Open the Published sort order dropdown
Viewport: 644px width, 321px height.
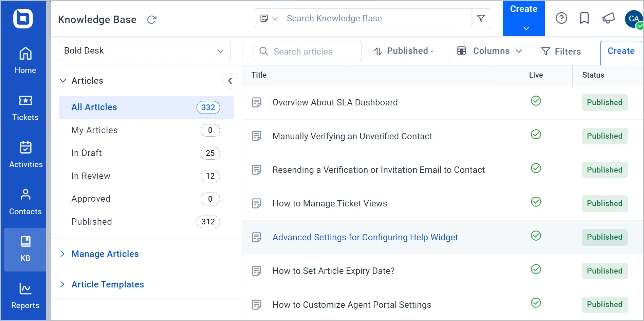pos(404,51)
